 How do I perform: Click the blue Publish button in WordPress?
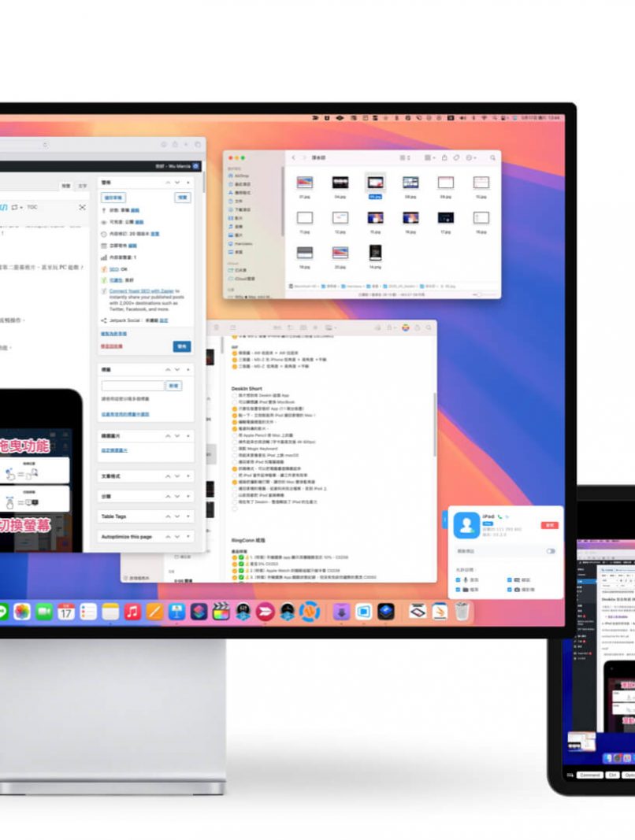click(181, 346)
